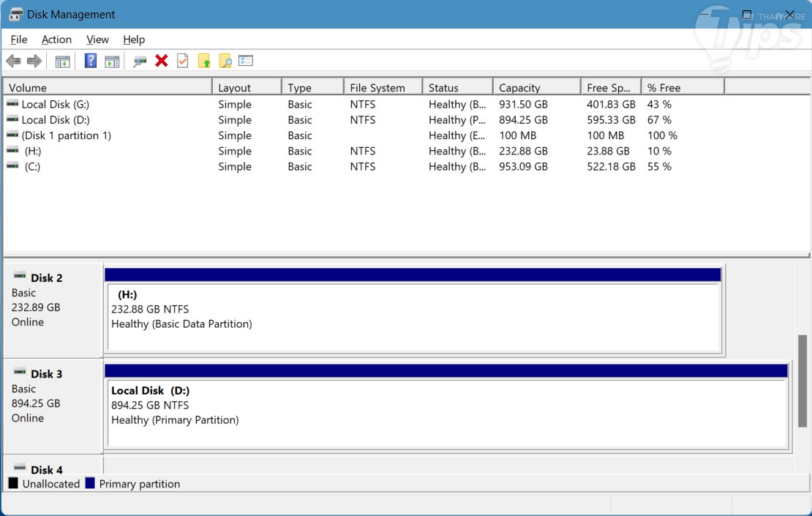Click the disk icon next to Disk 2
Screen dimensions: 812x516
tap(20, 275)
